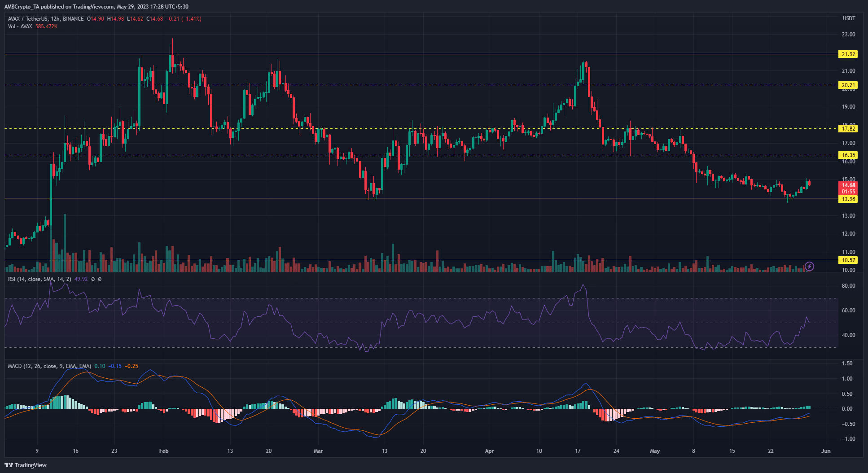Click the USDT currency label

(849, 18)
